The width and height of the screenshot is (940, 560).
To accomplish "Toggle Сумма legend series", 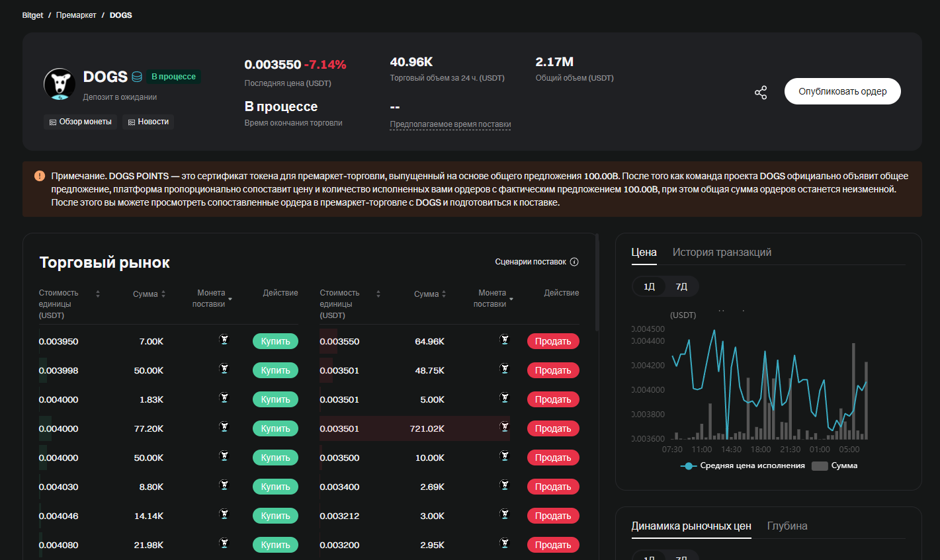I will tap(835, 465).
